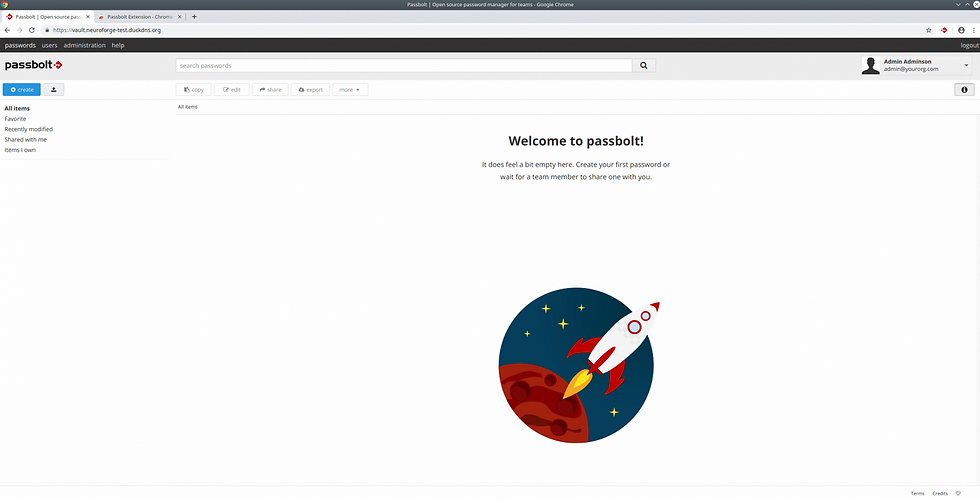Toggle the information sidebar icon
The image size is (980, 500).
pos(964,90)
